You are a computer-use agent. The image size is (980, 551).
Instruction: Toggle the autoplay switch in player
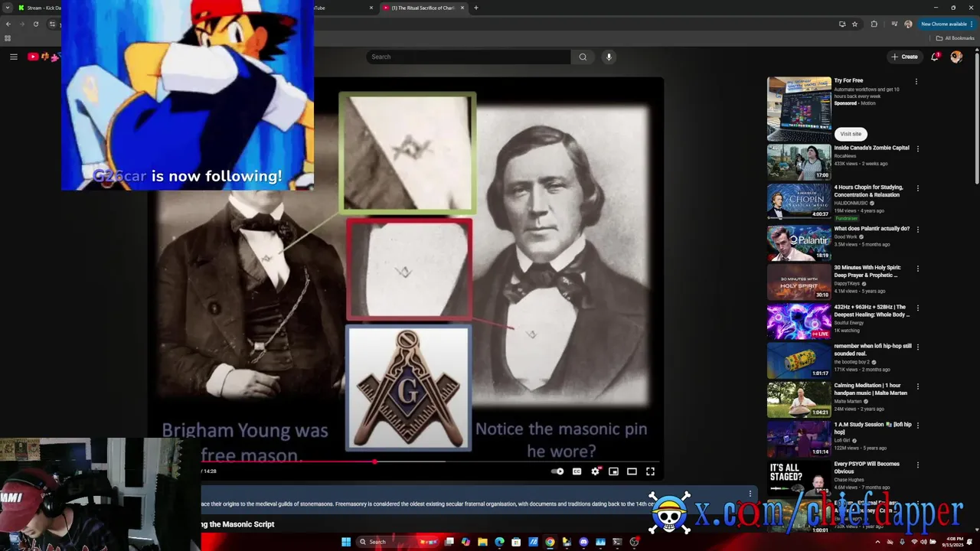(x=558, y=471)
